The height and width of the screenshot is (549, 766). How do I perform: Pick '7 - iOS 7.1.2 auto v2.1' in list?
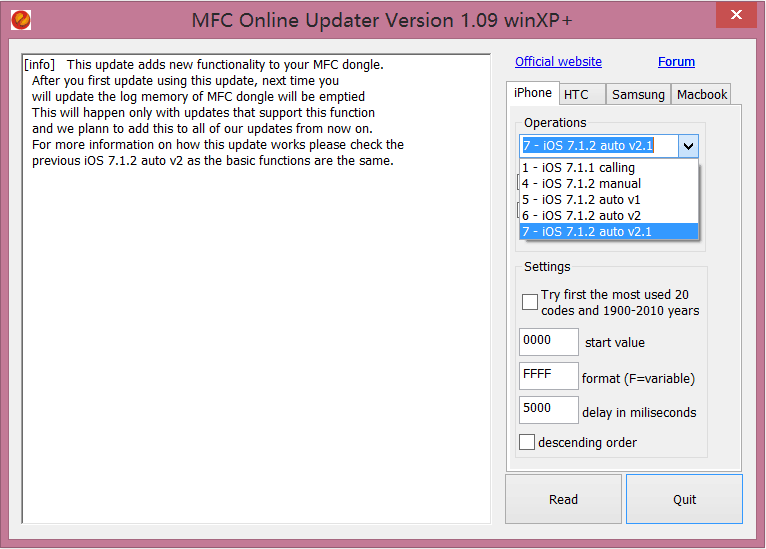586,232
